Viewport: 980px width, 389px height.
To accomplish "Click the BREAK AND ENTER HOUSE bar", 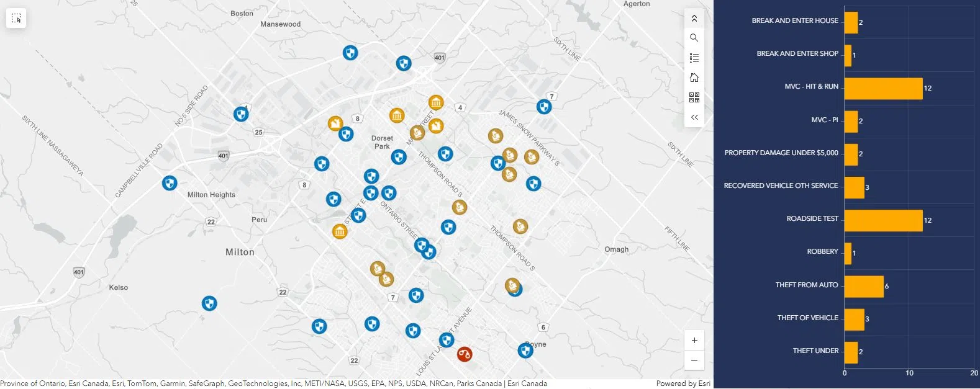I will [x=851, y=22].
